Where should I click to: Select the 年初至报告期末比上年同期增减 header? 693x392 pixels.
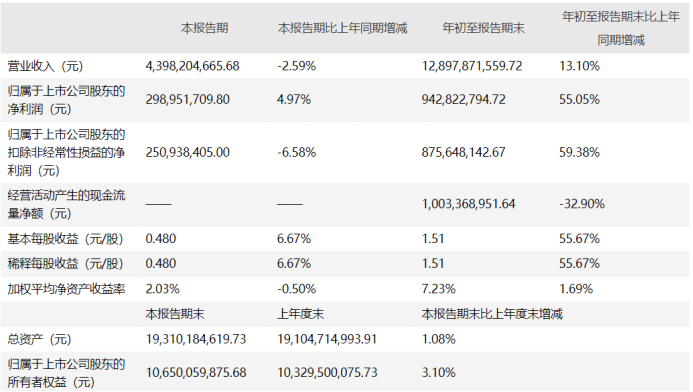pyautogui.click(x=621, y=28)
